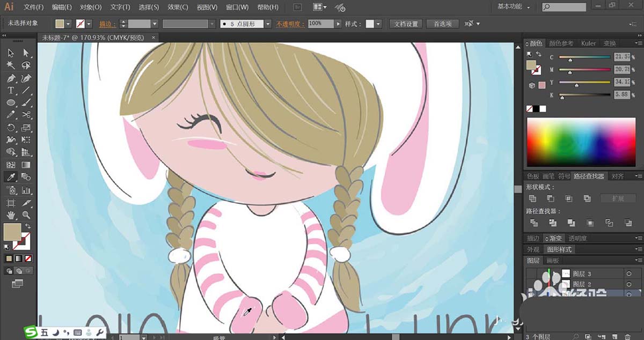Click the 首选项 button
Viewport: 644px width, 340px height.
[x=443, y=24]
